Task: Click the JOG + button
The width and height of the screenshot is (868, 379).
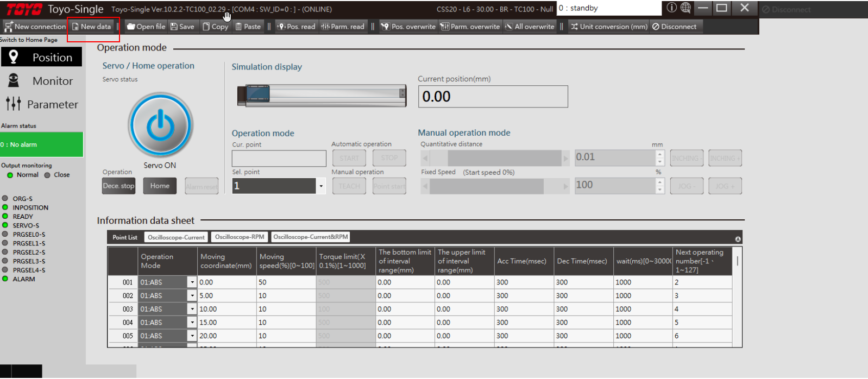Action: point(725,186)
